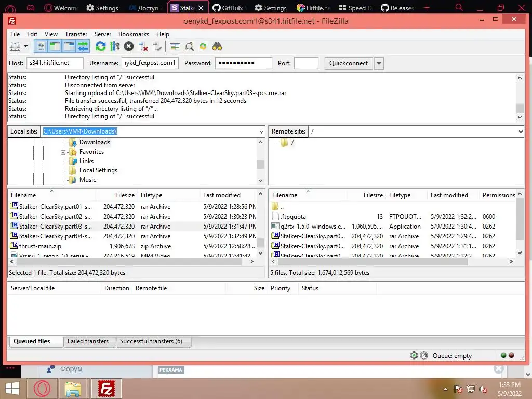Open the Site Manager icon
The height and width of the screenshot is (399, 532).
(x=15, y=46)
